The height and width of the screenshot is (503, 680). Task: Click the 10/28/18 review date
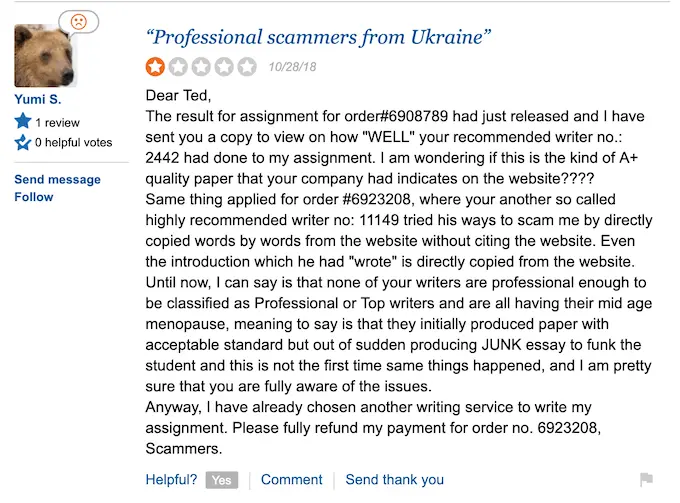(x=292, y=68)
